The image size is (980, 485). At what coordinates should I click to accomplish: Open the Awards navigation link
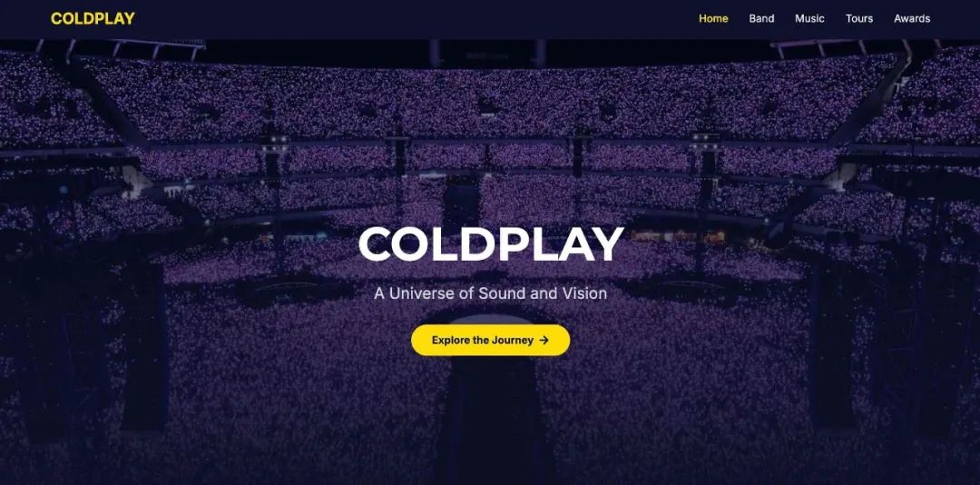pos(912,19)
